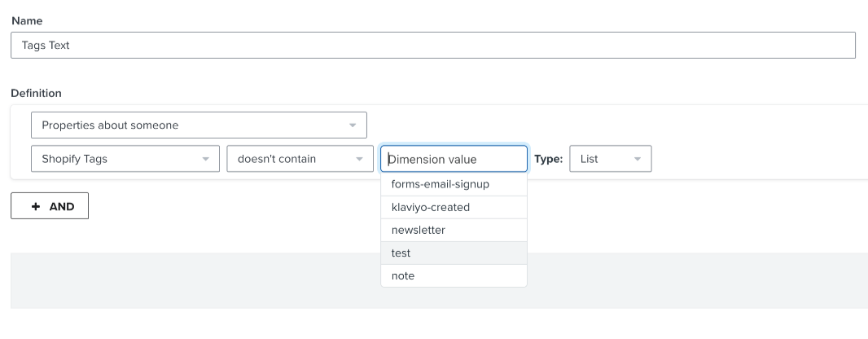Choose note from the dropdown list

(403, 275)
